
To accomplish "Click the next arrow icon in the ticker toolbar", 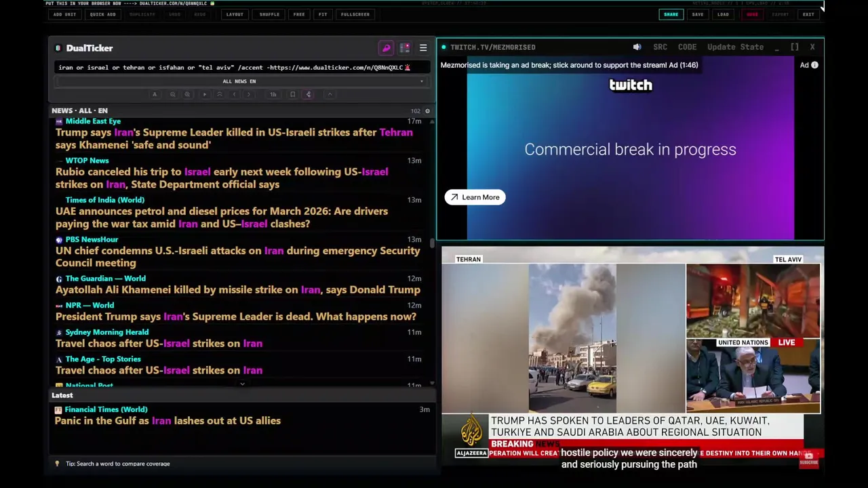I will (249, 94).
